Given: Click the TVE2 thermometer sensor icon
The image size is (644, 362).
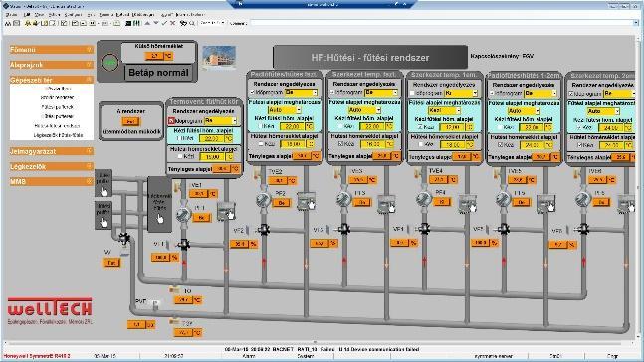Looking at the screenshot, I should coord(257,173).
